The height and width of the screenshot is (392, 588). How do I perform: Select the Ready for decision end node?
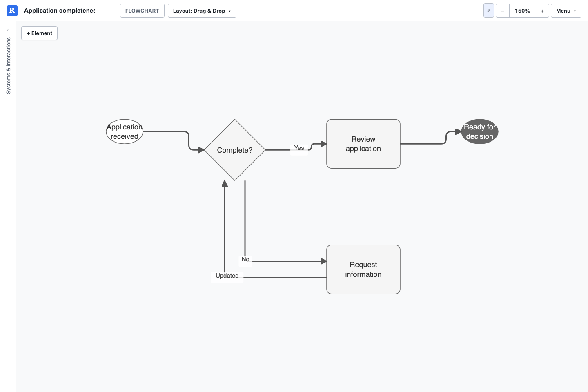[x=480, y=131]
